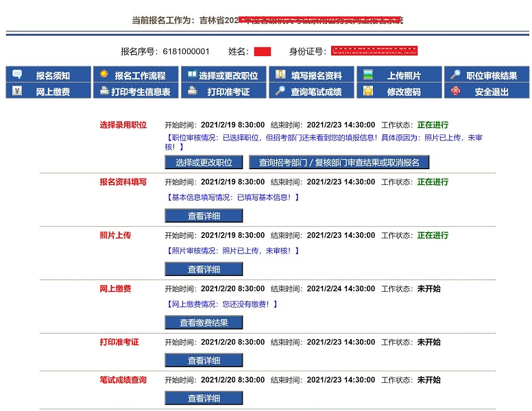The height and width of the screenshot is (411, 532).
Task: Click the 网上缴费 yuan icon
Action: 18,90
